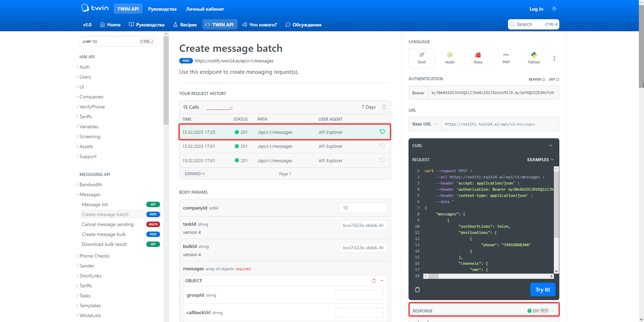The height and width of the screenshot is (322, 644).
Task: Replay the 17:25 request with refresh icon
Action: (x=382, y=132)
